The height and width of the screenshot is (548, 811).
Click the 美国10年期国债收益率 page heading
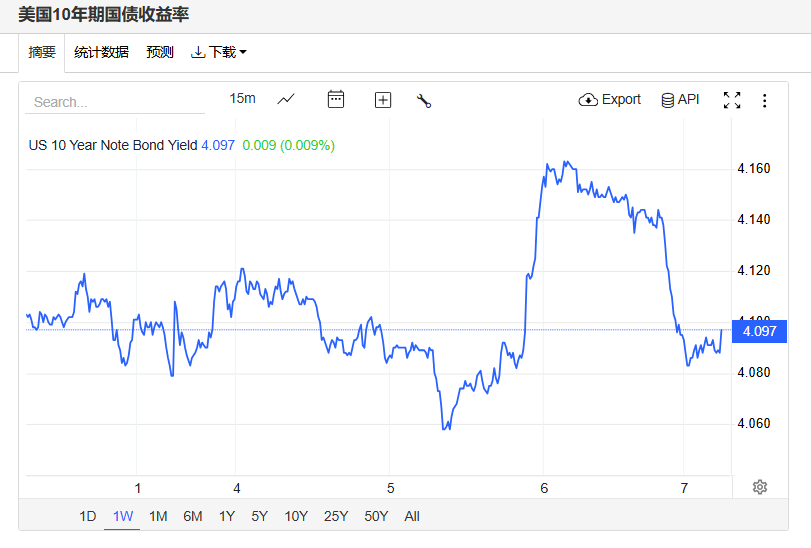(103, 14)
